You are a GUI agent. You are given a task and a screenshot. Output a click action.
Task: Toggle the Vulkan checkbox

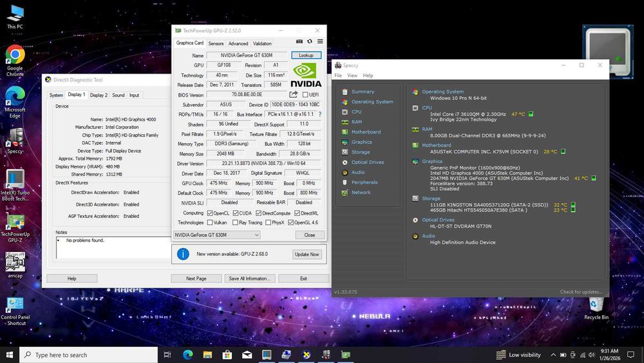coord(210,222)
